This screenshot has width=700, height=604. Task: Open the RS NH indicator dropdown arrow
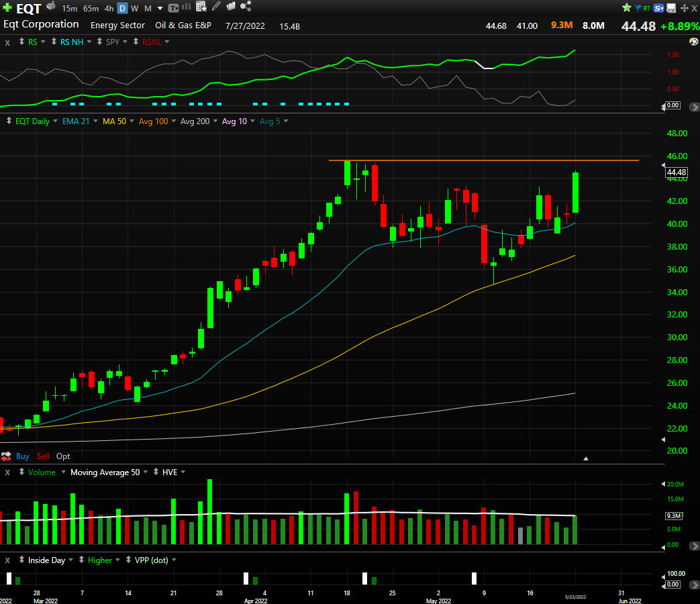pyautogui.click(x=89, y=42)
